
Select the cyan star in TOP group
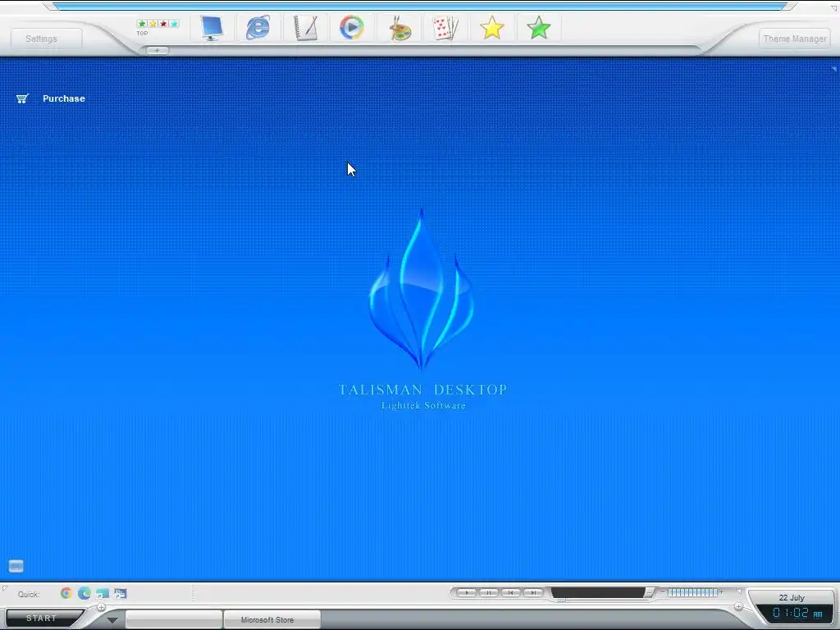coord(174,24)
